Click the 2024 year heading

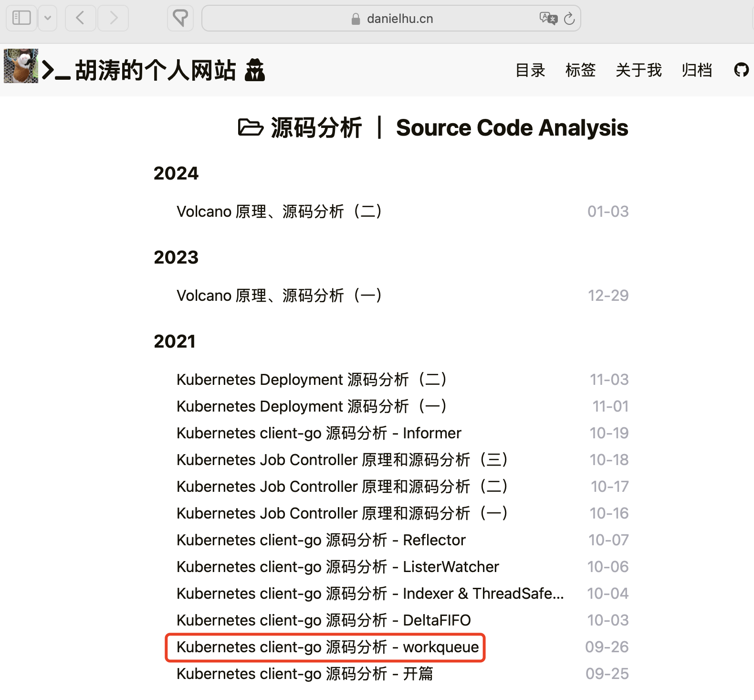click(176, 173)
